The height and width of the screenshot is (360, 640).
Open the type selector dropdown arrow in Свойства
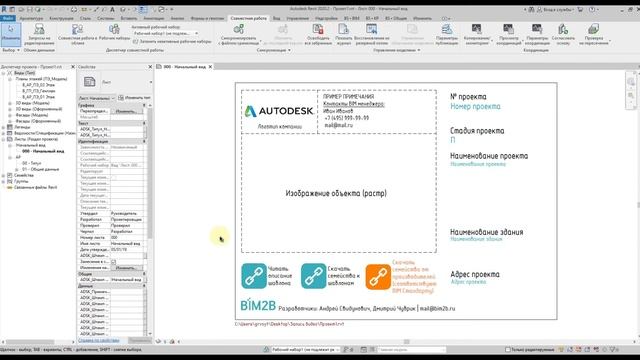click(x=151, y=82)
